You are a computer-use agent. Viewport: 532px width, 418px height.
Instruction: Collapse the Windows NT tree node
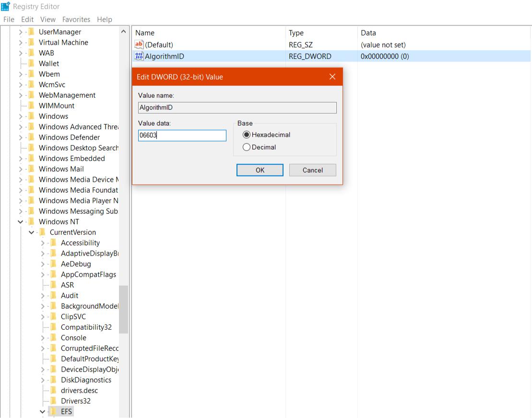pyautogui.click(x=21, y=222)
